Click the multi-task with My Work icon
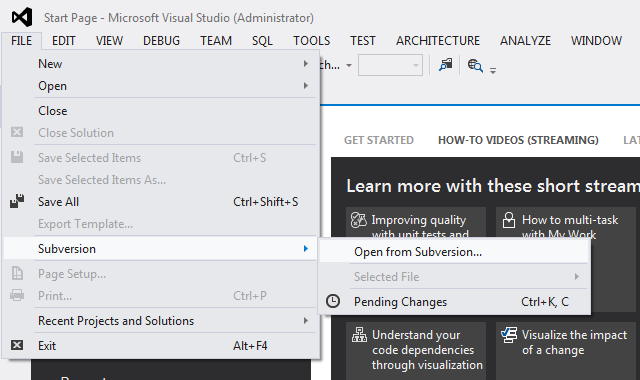 [509, 220]
